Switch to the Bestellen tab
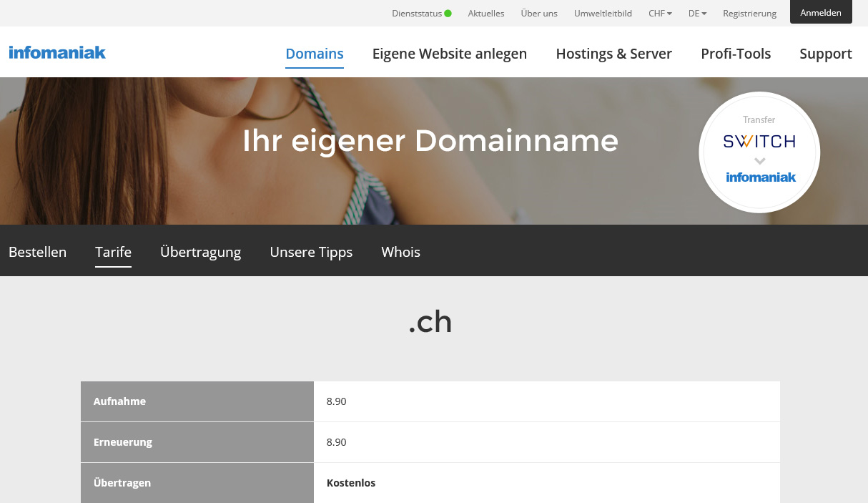 [x=37, y=252]
